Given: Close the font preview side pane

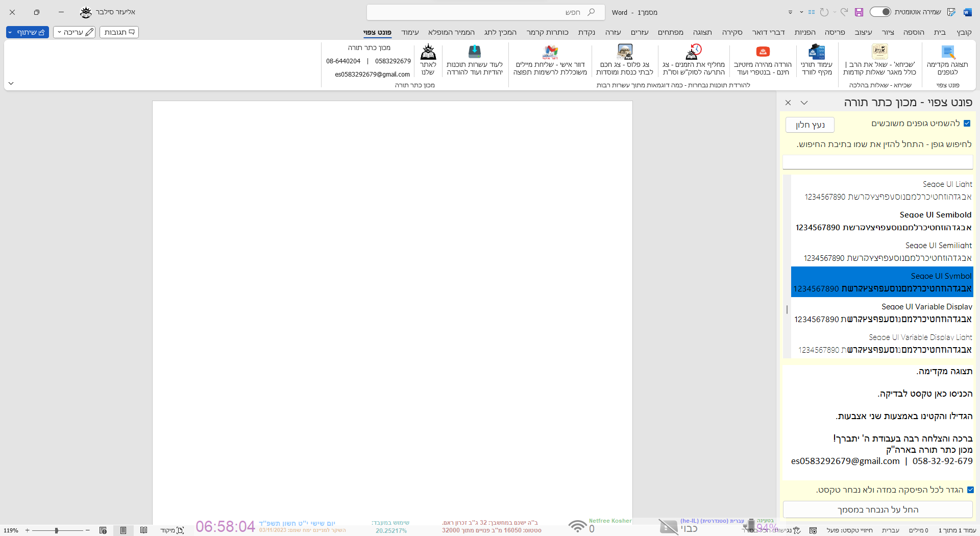Looking at the screenshot, I should point(788,103).
